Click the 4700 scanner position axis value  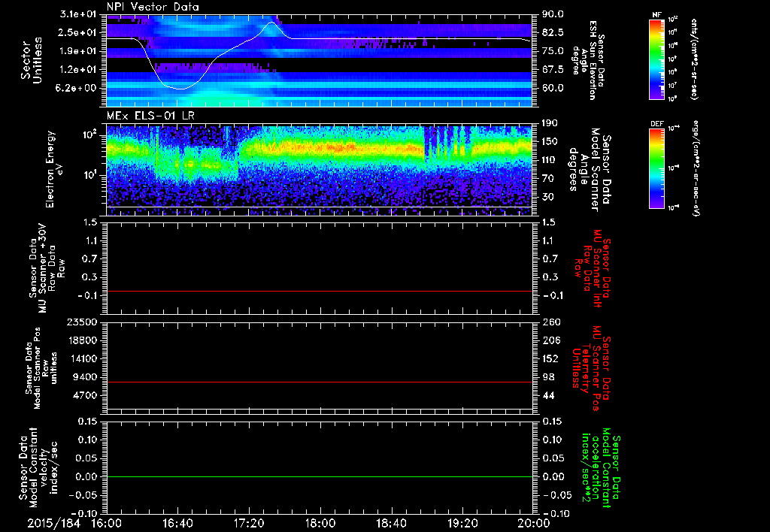(86, 395)
